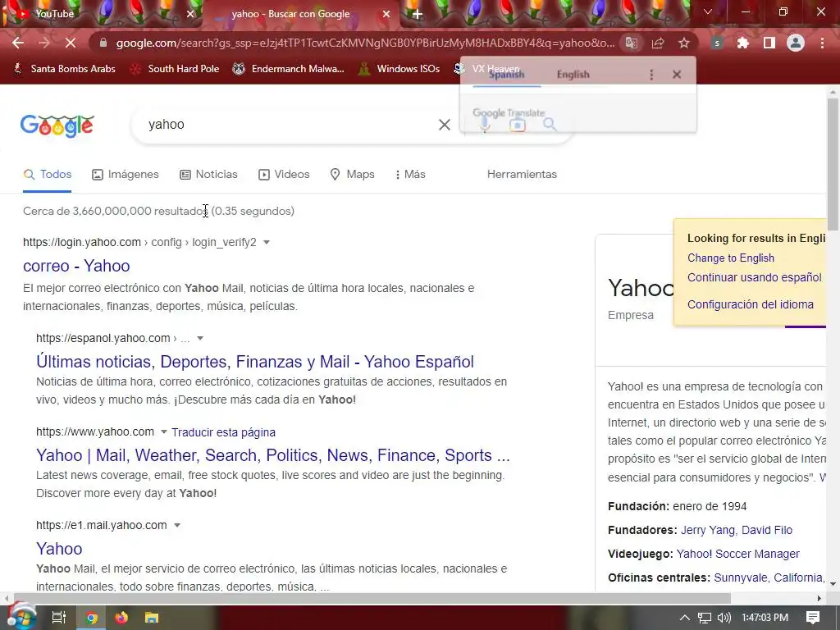Open translate popup options menu
840x630 pixels.
pos(651,75)
